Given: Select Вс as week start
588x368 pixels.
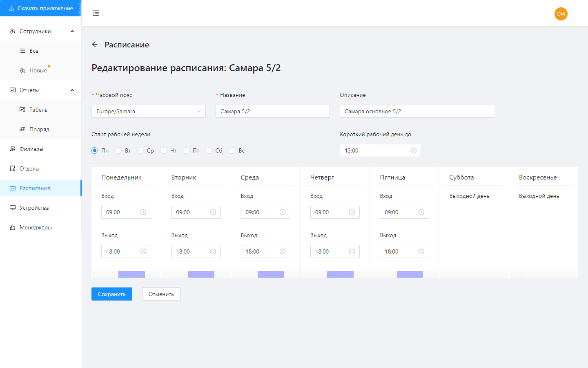Looking at the screenshot, I should click(232, 150).
